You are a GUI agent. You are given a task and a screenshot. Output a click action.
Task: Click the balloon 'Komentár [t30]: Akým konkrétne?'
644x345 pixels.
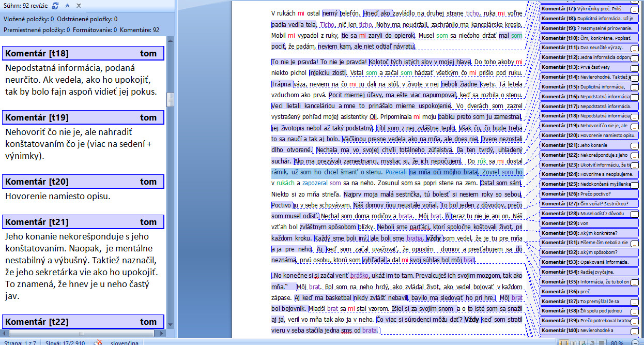pos(589,233)
